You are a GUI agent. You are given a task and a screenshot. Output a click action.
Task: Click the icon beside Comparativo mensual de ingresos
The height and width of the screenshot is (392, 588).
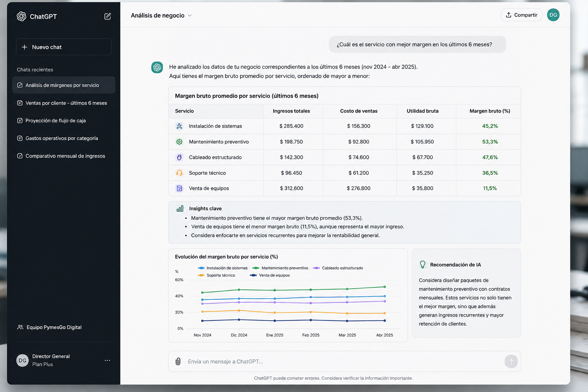click(x=20, y=156)
